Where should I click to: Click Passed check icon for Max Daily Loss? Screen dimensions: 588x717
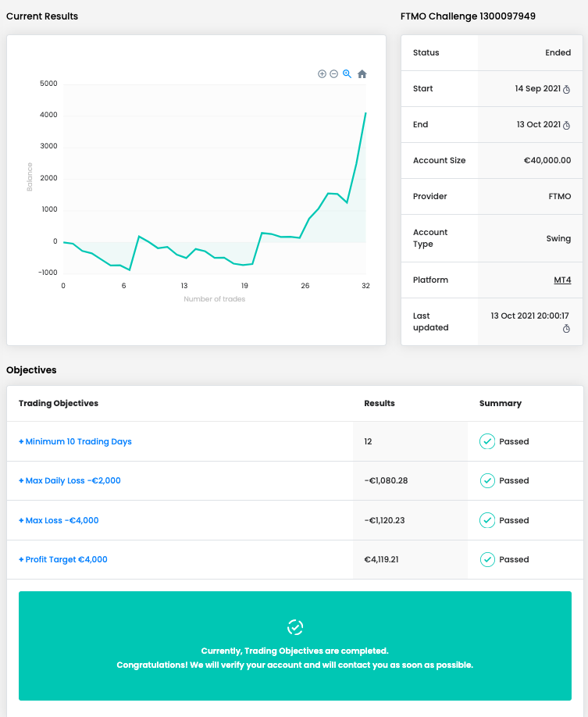click(487, 480)
